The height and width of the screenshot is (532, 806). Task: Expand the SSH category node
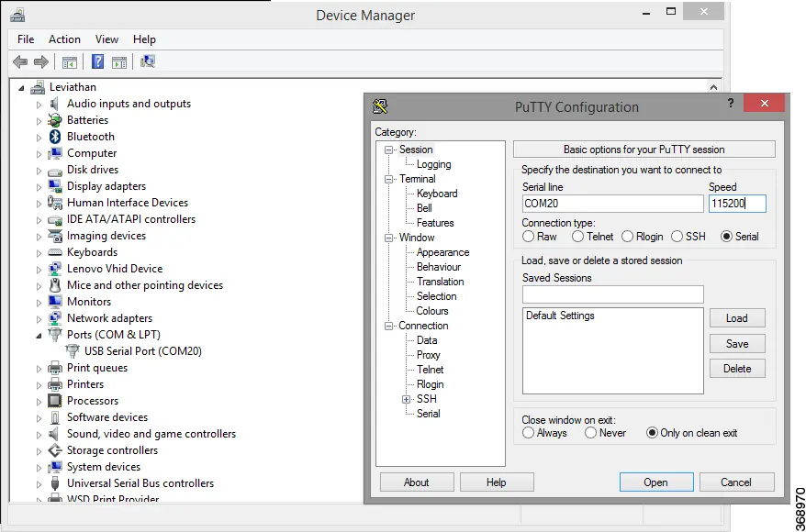(x=406, y=399)
